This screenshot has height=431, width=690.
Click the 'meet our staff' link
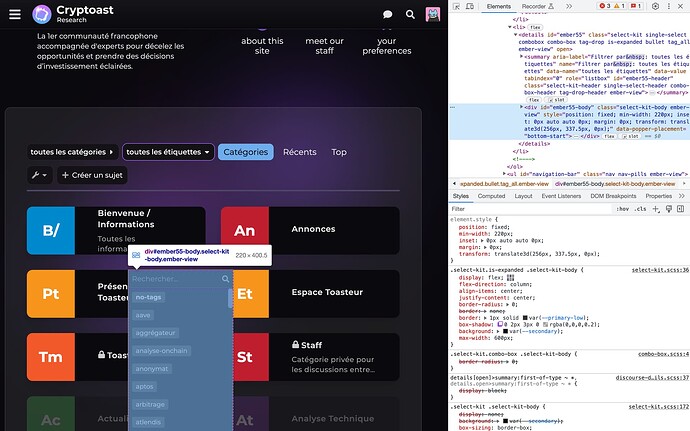(x=324, y=46)
